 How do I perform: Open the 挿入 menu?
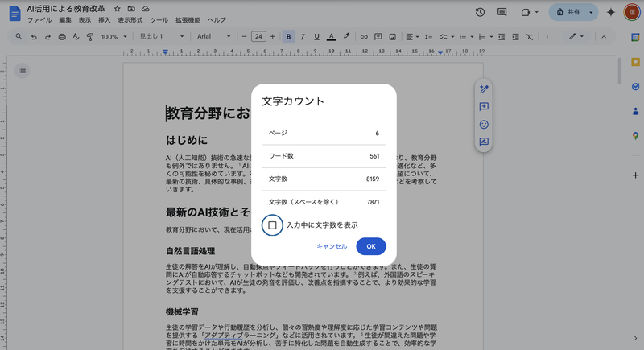pyautogui.click(x=105, y=19)
